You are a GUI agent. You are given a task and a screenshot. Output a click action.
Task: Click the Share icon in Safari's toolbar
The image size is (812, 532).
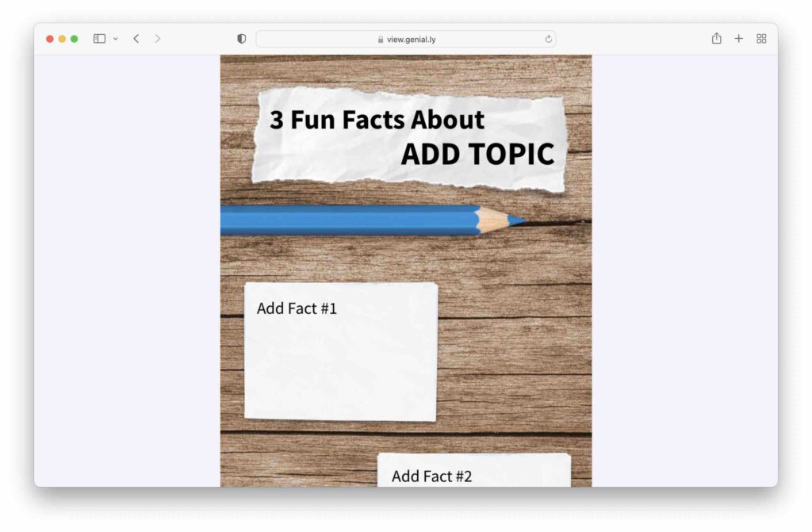716,38
